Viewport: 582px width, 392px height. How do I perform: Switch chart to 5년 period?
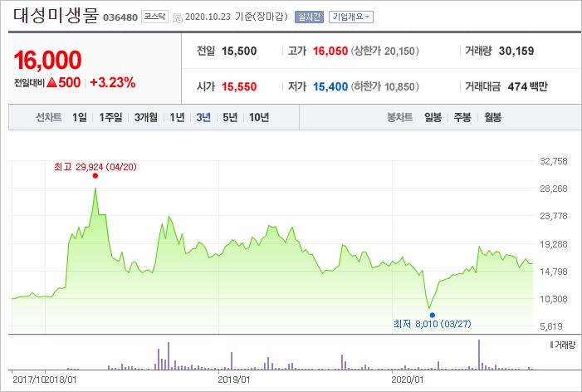click(230, 118)
